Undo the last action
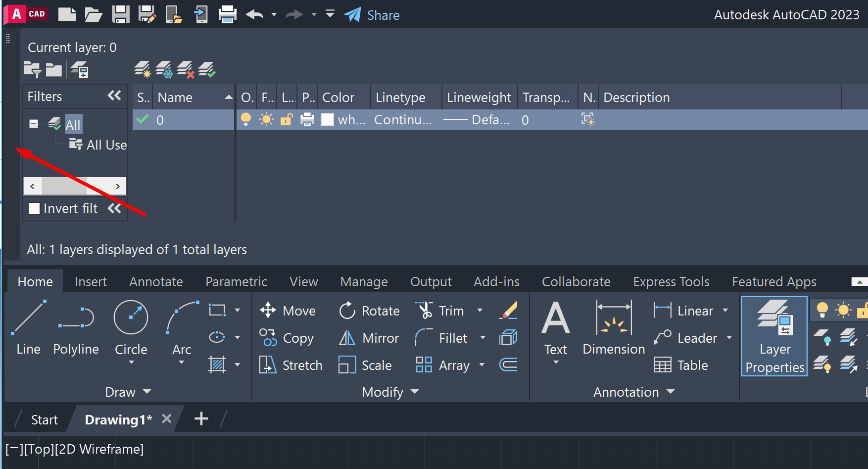 [x=254, y=14]
